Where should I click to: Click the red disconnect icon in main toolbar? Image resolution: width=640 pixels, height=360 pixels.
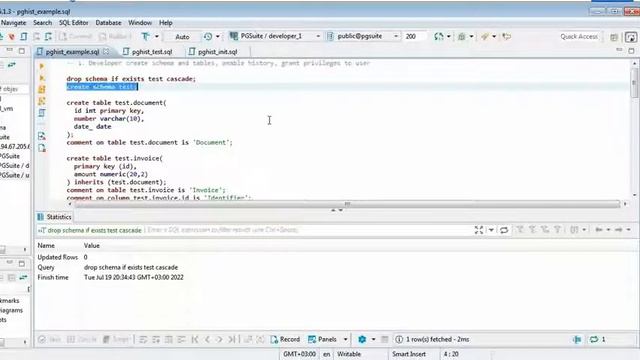tap(11, 36)
